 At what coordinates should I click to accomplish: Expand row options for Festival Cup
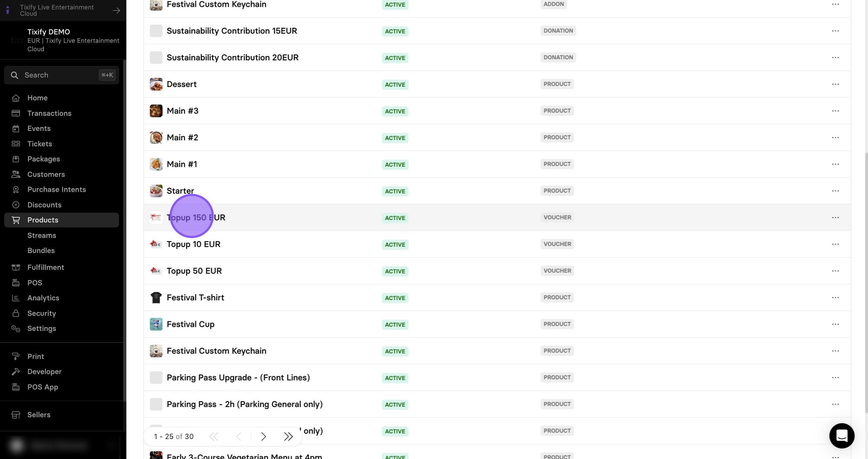pos(835,324)
